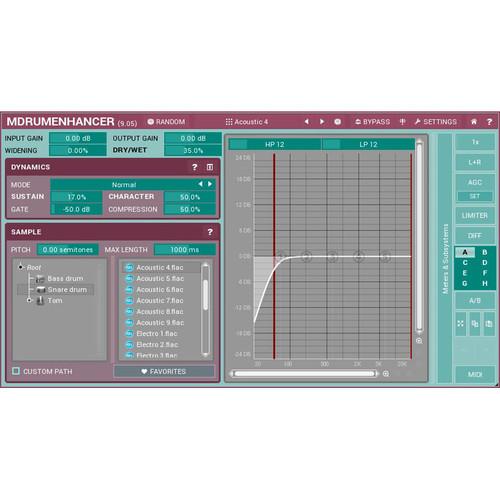Select sample Acoustic 6.flac

coord(160,290)
